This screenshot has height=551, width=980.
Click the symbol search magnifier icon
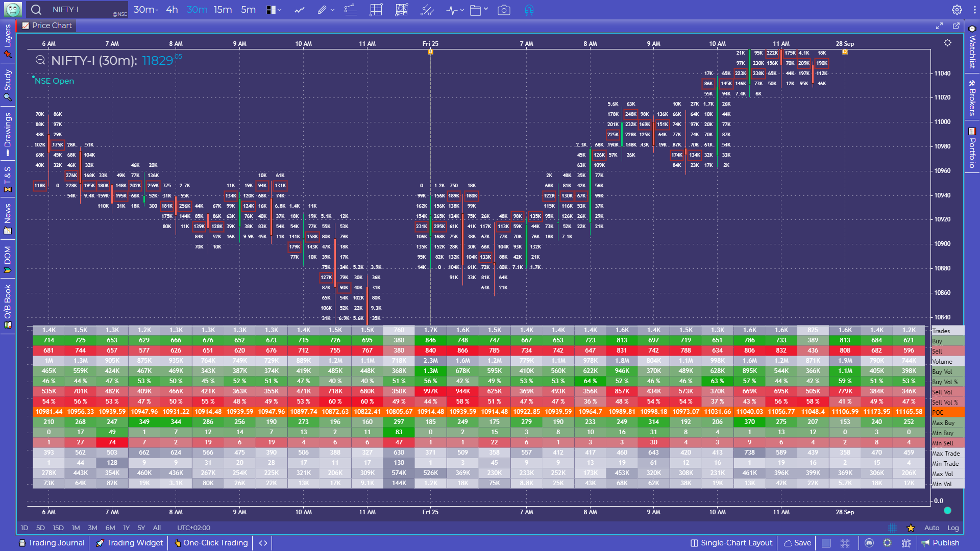pyautogui.click(x=36, y=10)
